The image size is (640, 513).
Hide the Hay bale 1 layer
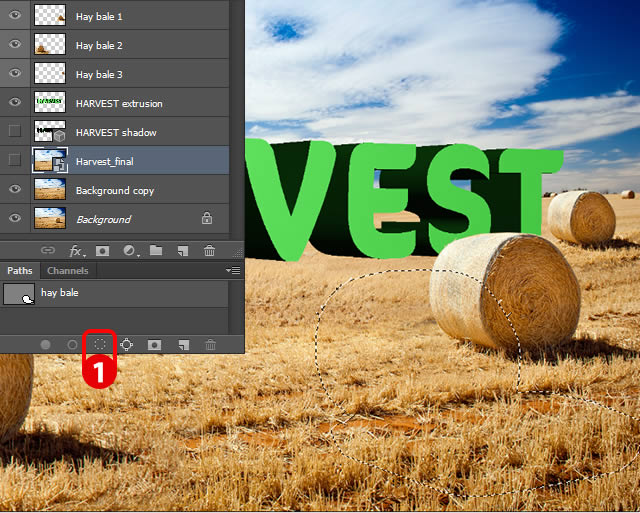[15, 16]
